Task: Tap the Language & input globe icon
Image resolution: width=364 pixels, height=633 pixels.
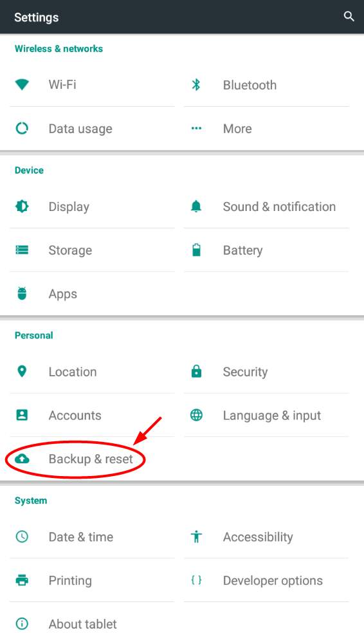Action: point(196,415)
